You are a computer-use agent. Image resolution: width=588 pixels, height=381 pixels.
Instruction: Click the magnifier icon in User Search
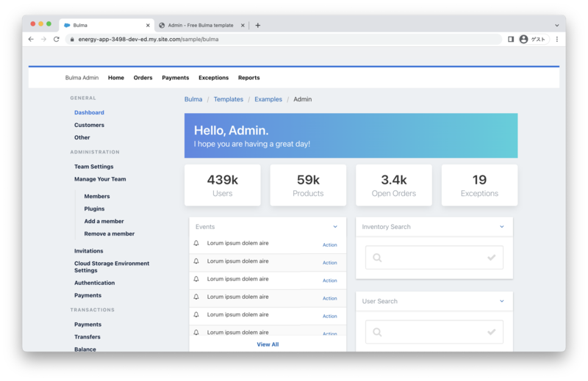tap(377, 332)
